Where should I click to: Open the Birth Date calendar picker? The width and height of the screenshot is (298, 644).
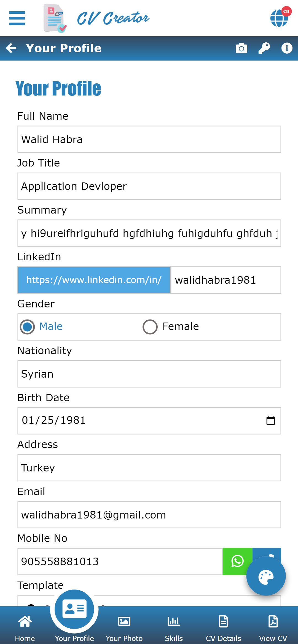point(270,421)
